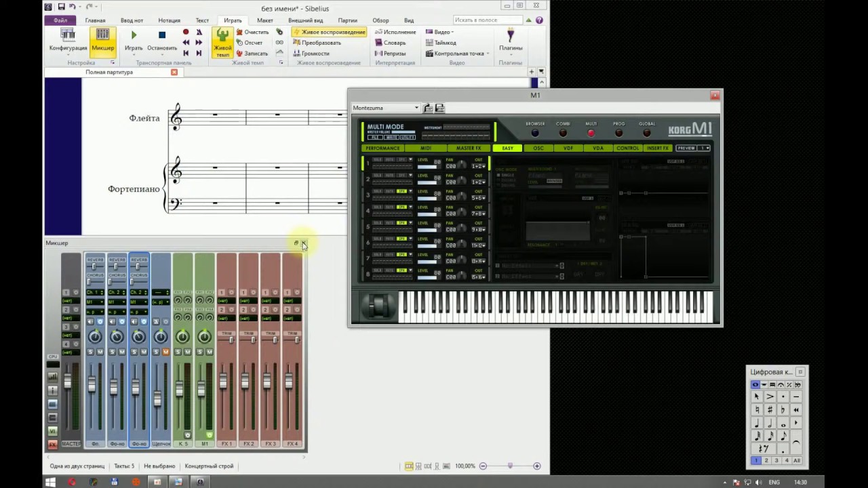The width and height of the screenshot is (868, 488).
Task: Expand the Контрольная точка dropdown
Action: pyautogui.click(x=457, y=54)
